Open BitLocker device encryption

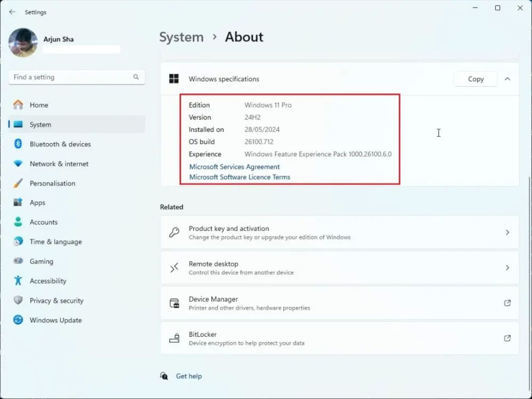(340, 338)
